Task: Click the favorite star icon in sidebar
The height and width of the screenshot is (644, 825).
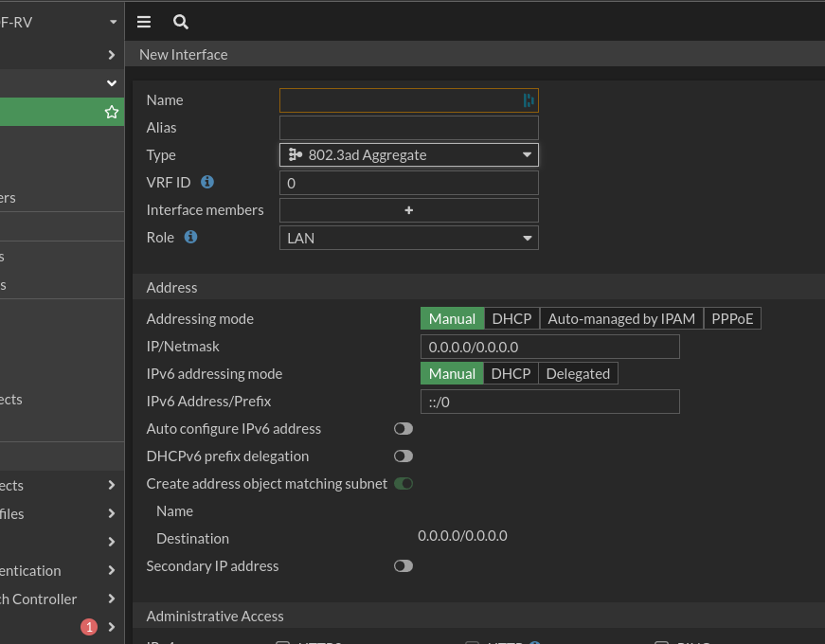Action: 112,113
